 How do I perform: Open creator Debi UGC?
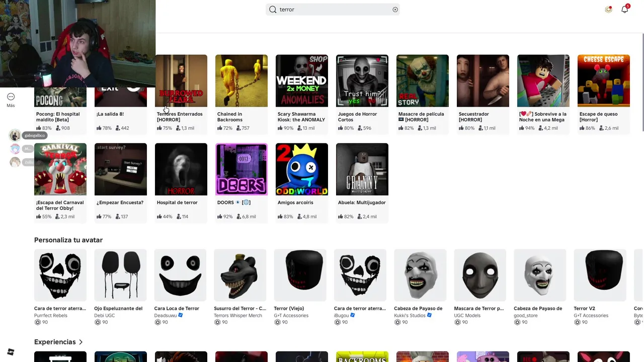click(x=105, y=316)
